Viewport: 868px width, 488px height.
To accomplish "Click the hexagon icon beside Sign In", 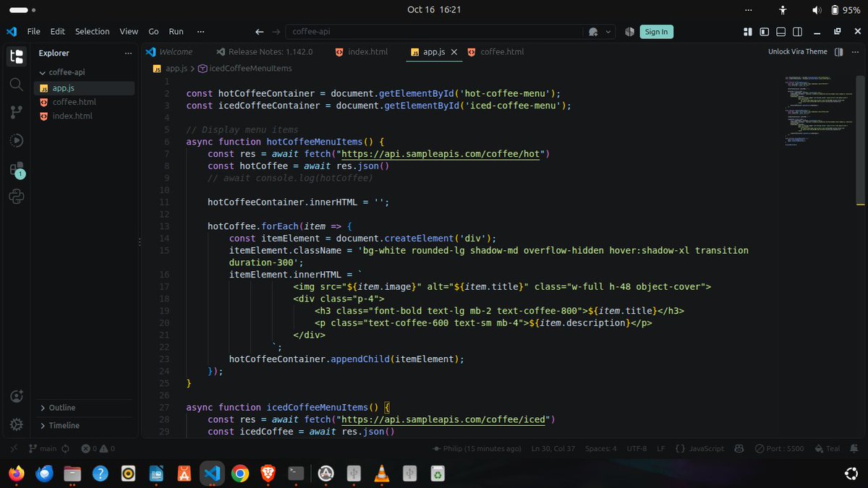I will 629,32.
